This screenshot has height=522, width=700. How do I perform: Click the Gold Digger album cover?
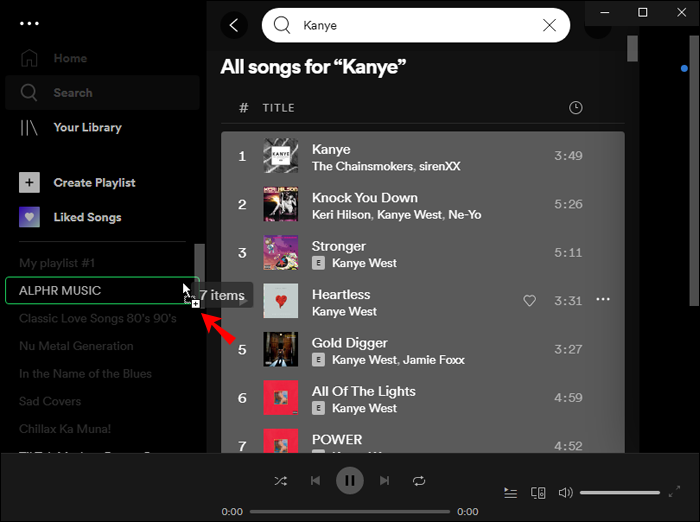[x=281, y=349]
